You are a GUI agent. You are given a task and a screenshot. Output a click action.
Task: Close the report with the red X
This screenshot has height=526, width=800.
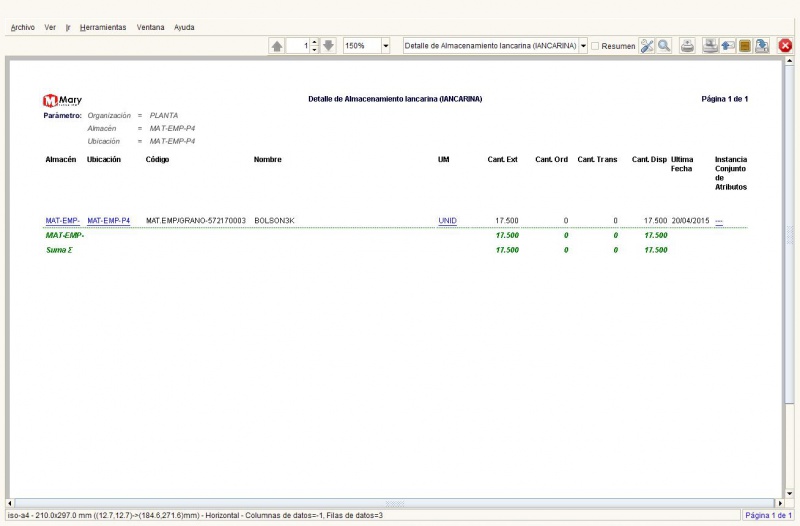[786, 46]
